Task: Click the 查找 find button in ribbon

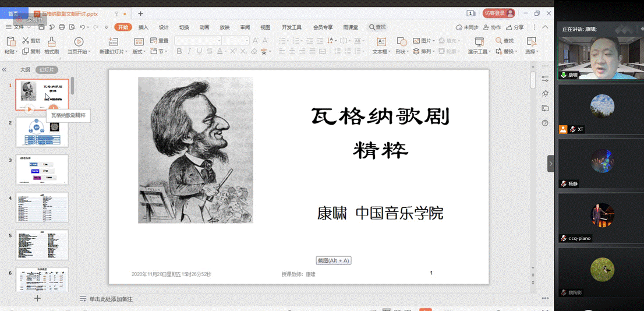Action: click(505, 41)
